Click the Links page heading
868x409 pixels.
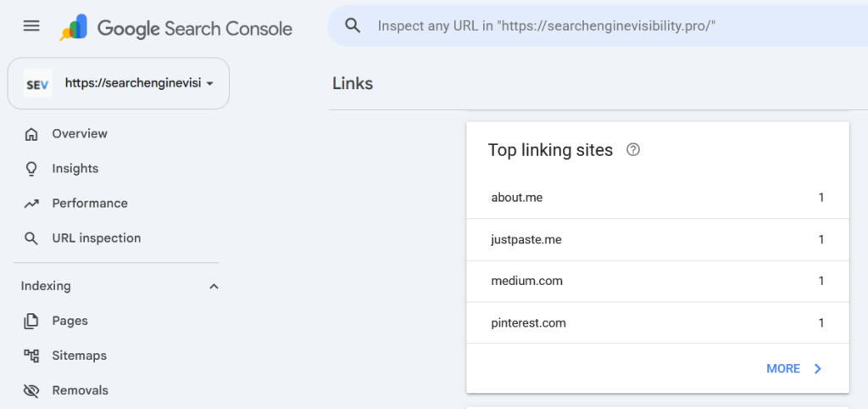click(x=353, y=84)
